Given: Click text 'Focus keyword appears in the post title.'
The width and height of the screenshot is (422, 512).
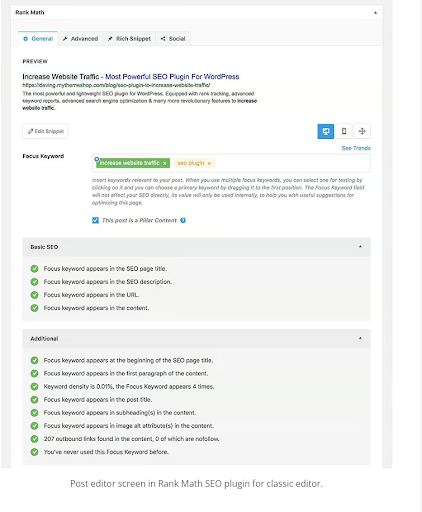Looking at the screenshot, I should [98, 400].
